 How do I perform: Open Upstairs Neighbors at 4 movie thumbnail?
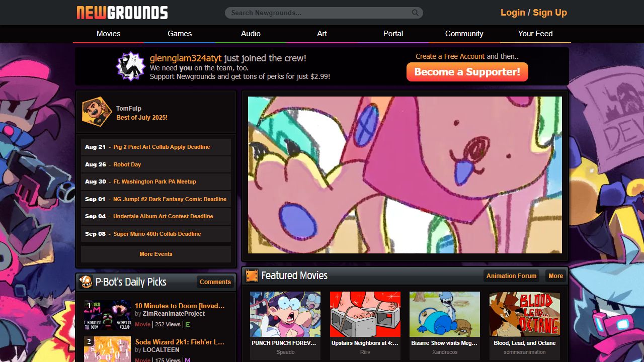(365, 314)
